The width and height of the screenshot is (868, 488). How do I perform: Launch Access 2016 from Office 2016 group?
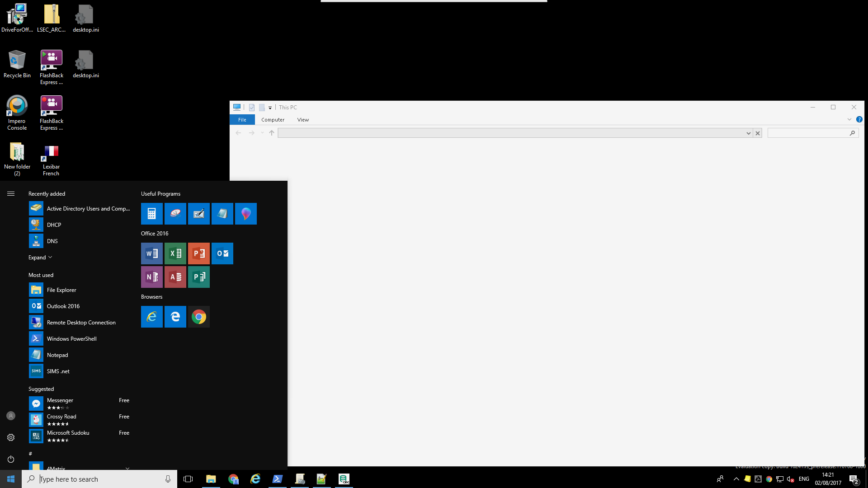[175, 277]
